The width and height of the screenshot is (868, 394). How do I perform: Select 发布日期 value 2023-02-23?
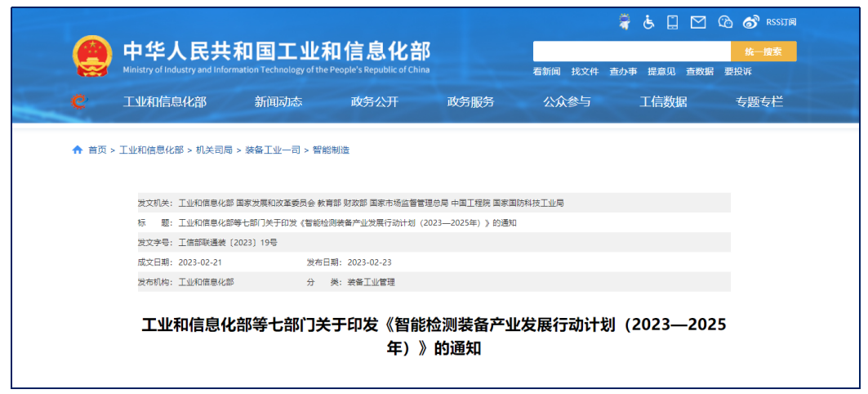tap(369, 262)
